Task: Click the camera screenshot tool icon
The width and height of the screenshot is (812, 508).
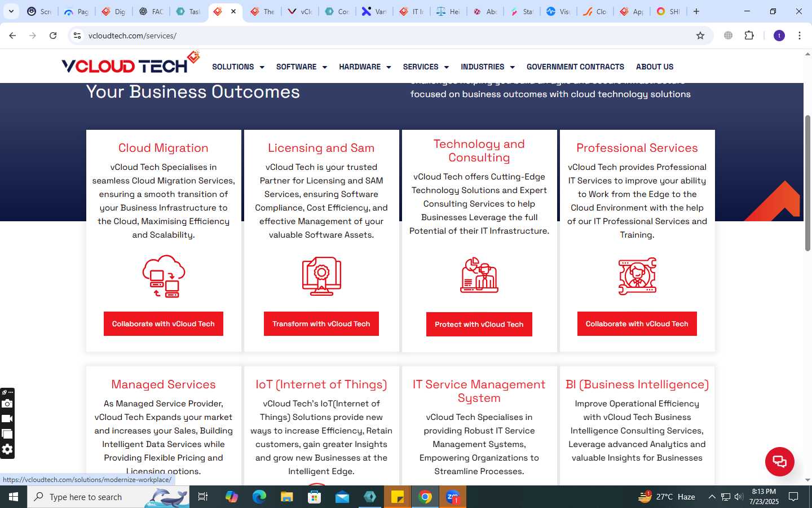Action: [7, 404]
